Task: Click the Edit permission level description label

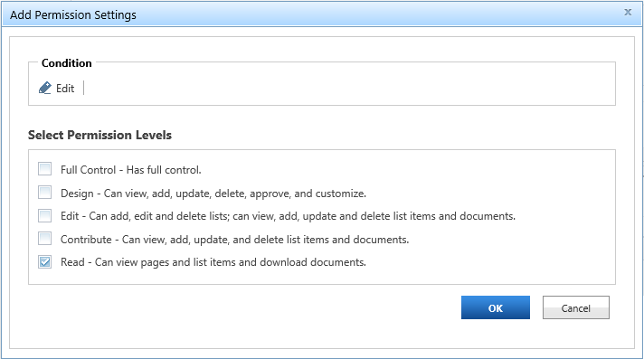Action: pyautogui.click(x=288, y=216)
